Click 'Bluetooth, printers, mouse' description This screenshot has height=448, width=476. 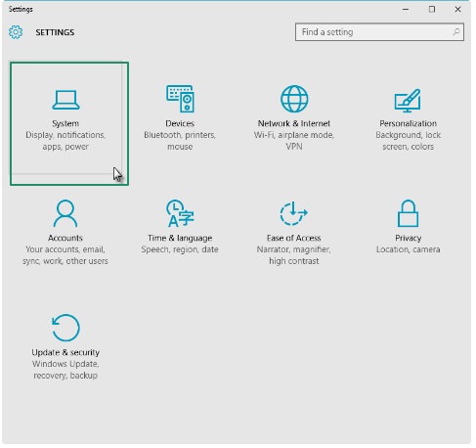180,141
